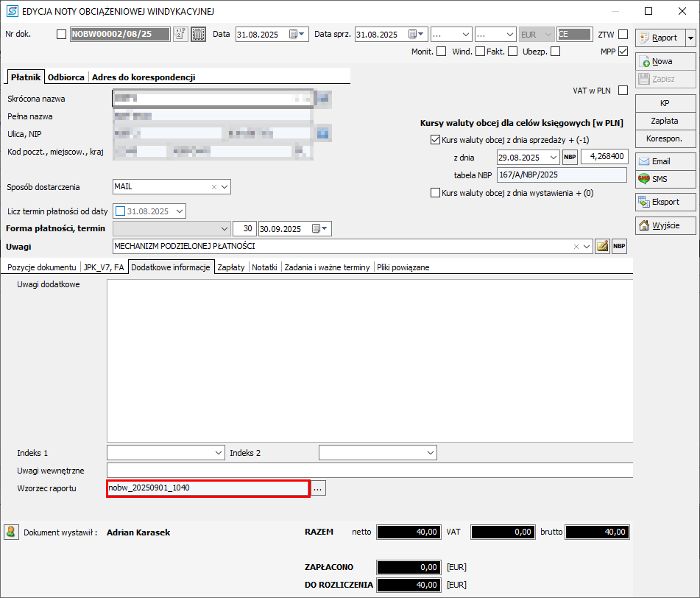Click the Zapłata button
Screen dimensions: 700x598
(664, 121)
